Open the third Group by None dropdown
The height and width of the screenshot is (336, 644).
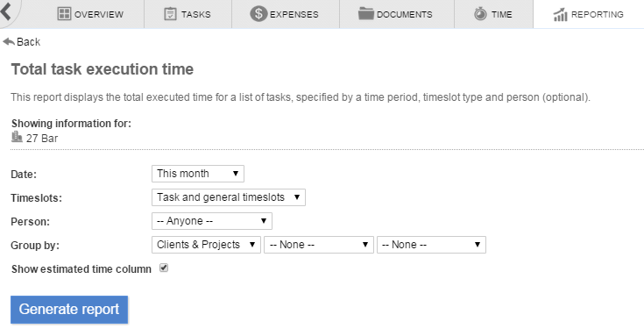(x=431, y=245)
